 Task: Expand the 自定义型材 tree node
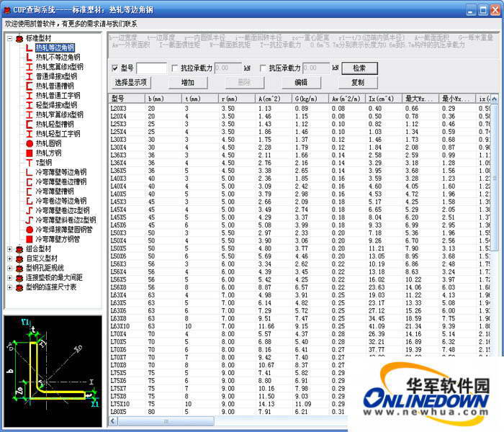(9, 258)
